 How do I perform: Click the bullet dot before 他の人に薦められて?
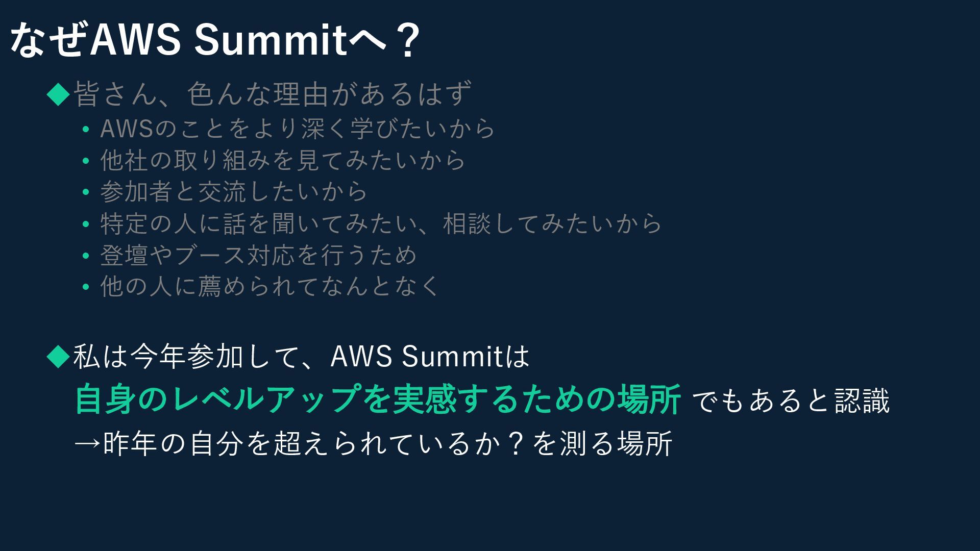click(x=86, y=287)
